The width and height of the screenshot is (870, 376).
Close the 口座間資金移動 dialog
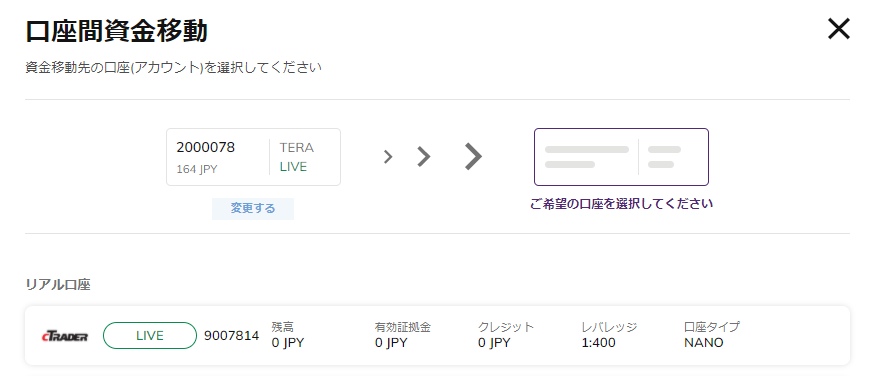click(838, 29)
